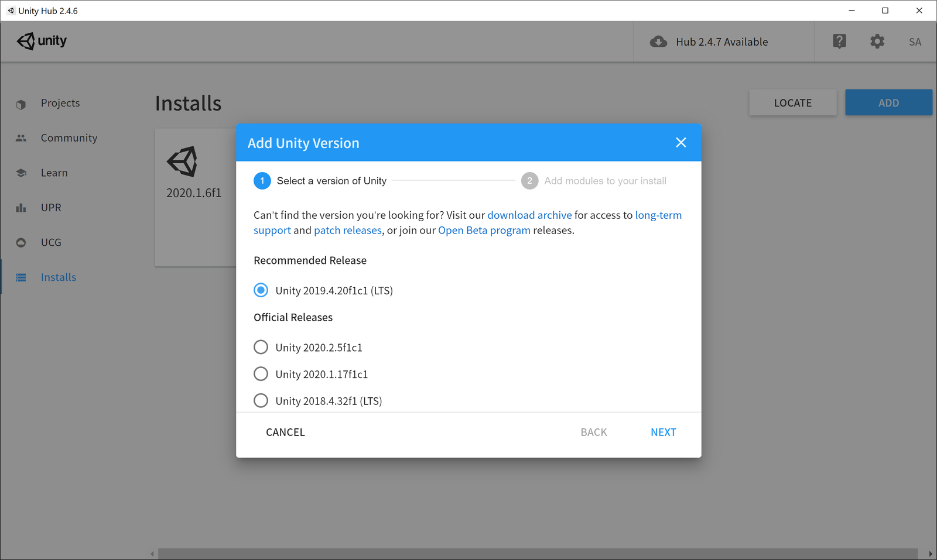The image size is (937, 560).
Task: Click CANCEL in Add Unity Version
Action: [x=285, y=432]
